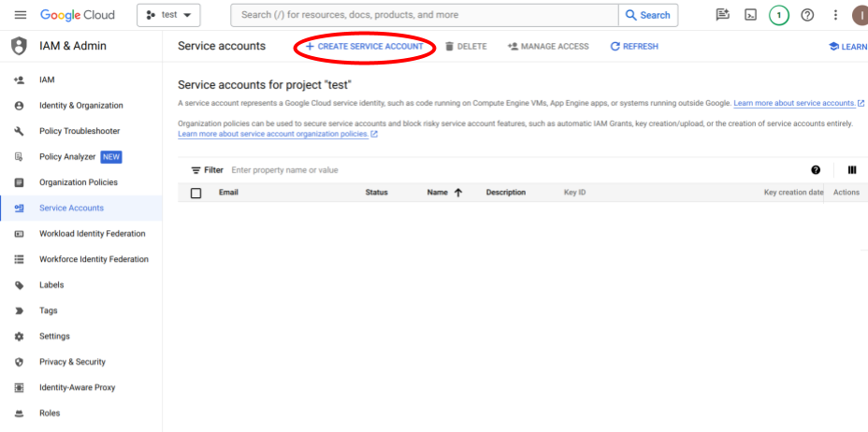Click the Gemini chat icon in header
Image resolution: width=868 pixels, height=432 pixels.
click(x=721, y=15)
